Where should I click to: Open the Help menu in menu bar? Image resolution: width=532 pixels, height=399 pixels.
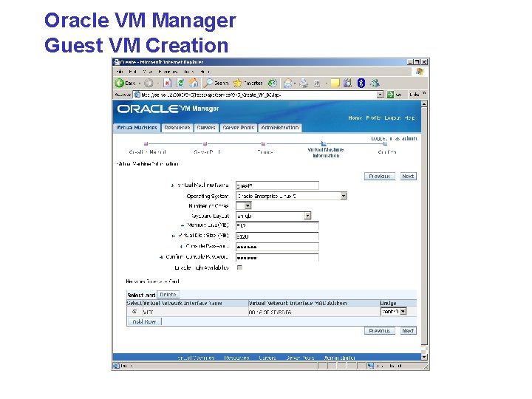pyautogui.click(x=205, y=72)
